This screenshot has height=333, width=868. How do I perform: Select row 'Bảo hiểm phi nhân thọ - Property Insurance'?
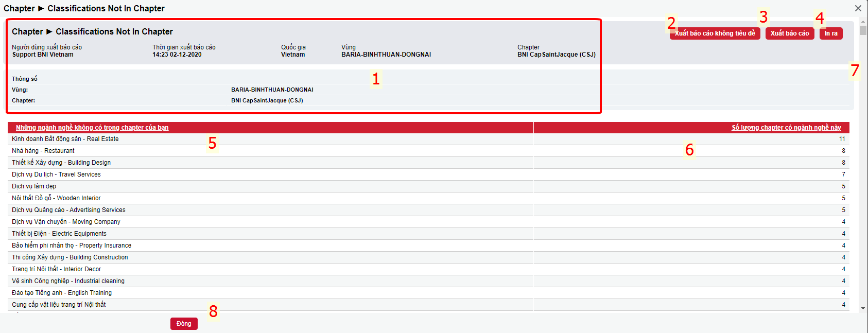tap(428, 246)
